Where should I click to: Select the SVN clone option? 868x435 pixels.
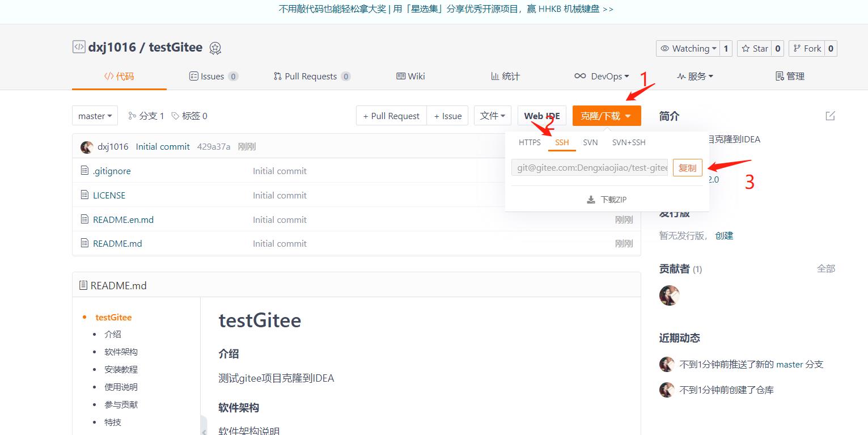tap(590, 142)
